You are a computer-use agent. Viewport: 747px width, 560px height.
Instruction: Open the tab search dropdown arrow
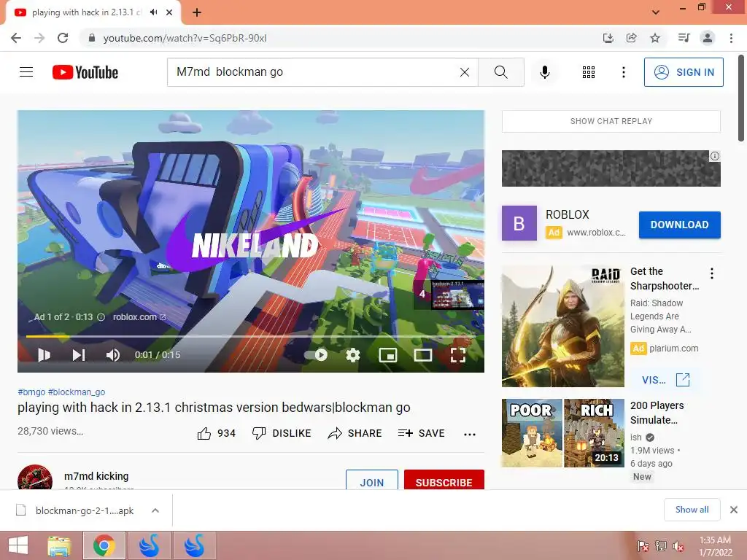tap(656, 12)
